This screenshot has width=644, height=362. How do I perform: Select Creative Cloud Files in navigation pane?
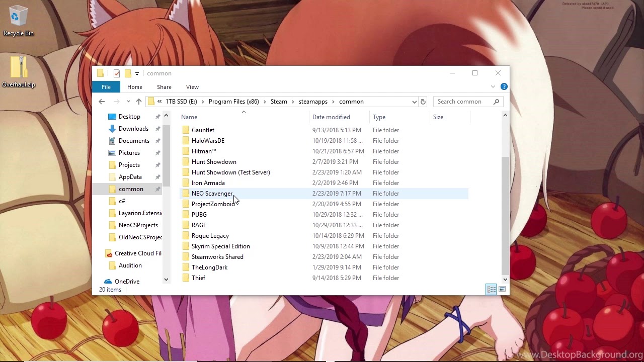point(138,253)
